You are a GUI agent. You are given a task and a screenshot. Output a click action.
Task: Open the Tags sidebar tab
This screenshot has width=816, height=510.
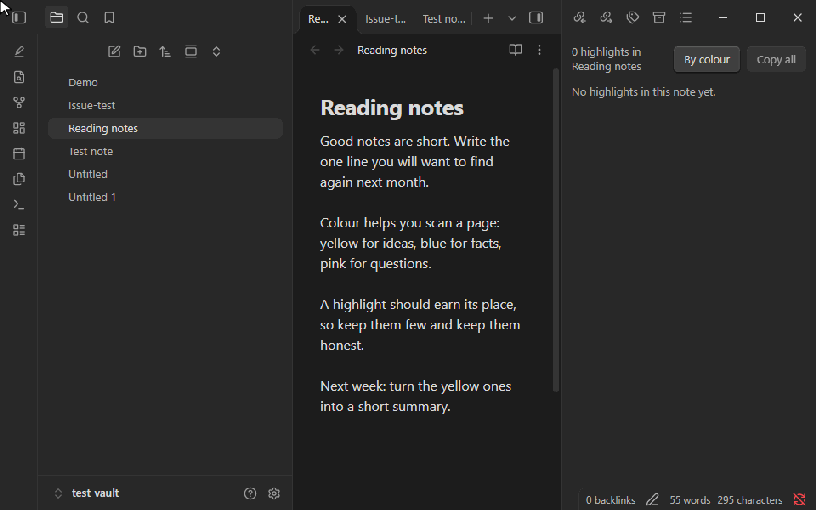tap(633, 18)
